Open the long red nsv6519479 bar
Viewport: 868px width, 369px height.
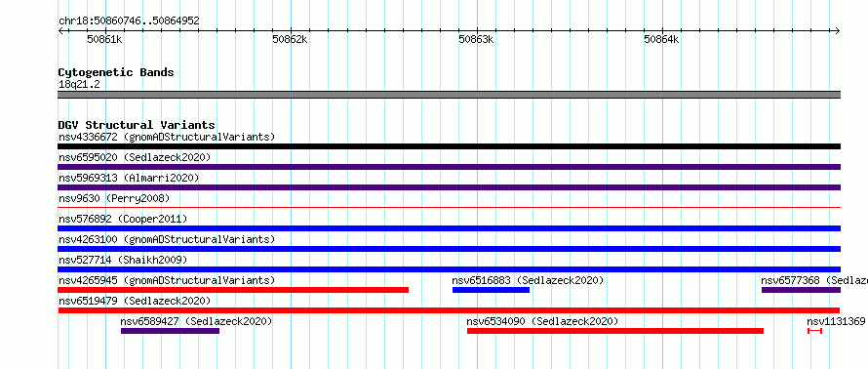coord(449,310)
